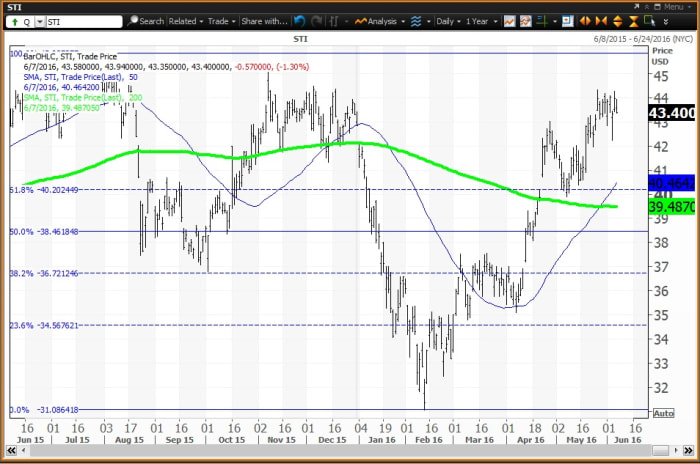Toggle the Auto scale button
700x464 pixels.
pyautogui.click(x=662, y=412)
